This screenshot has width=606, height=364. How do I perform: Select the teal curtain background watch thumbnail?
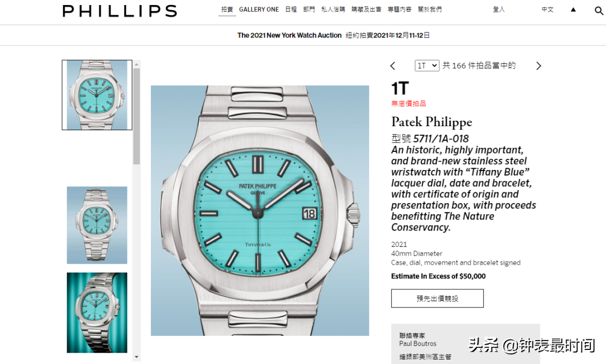click(x=97, y=312)
